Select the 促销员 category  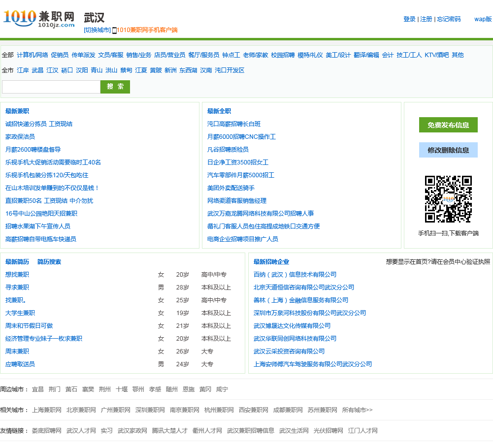click(x=60, y=55)
